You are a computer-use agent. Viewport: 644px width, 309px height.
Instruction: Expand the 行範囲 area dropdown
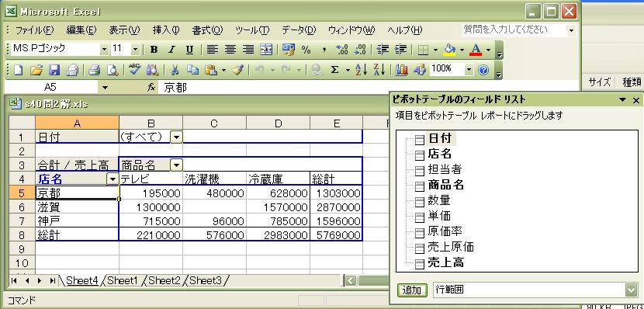point(632,290)
